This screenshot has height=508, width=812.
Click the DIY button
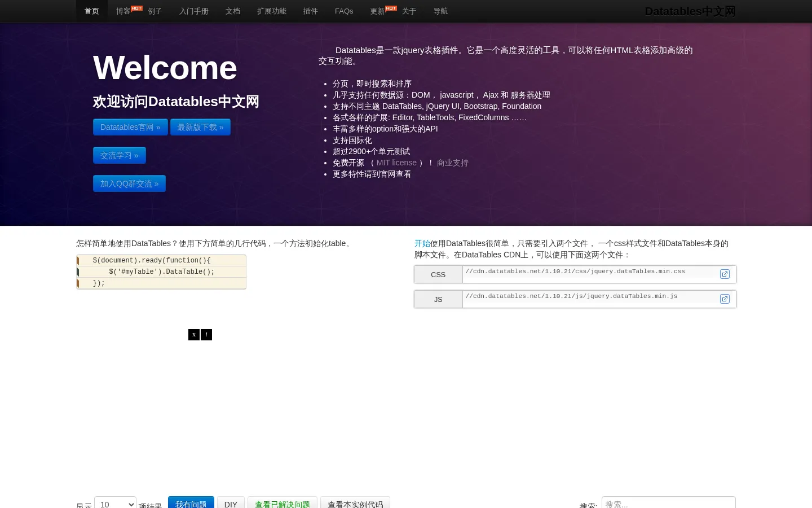231,503
